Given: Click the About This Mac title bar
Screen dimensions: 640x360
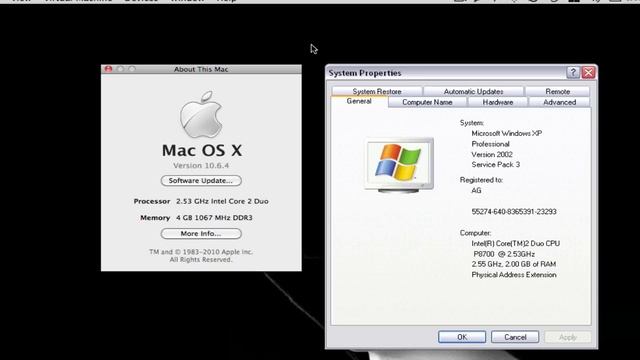Looking at the screenshot, I should click(x=201, y=69).
